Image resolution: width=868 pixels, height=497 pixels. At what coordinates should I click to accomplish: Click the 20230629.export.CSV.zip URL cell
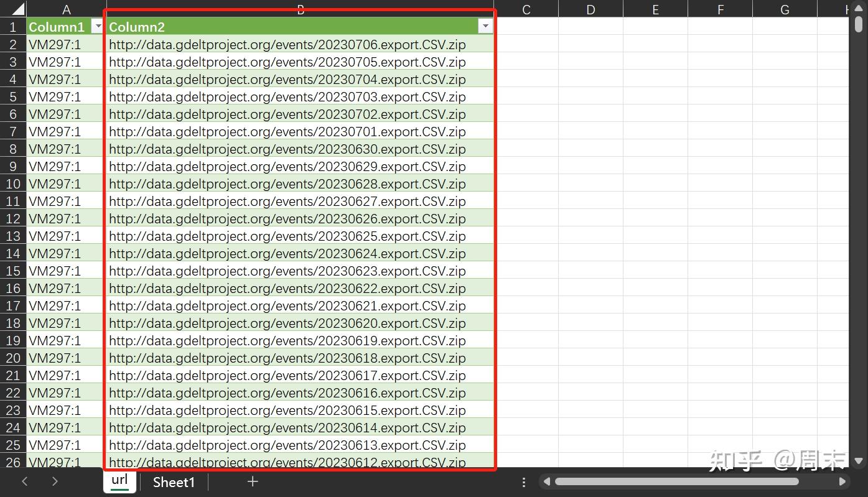point(301,166)
